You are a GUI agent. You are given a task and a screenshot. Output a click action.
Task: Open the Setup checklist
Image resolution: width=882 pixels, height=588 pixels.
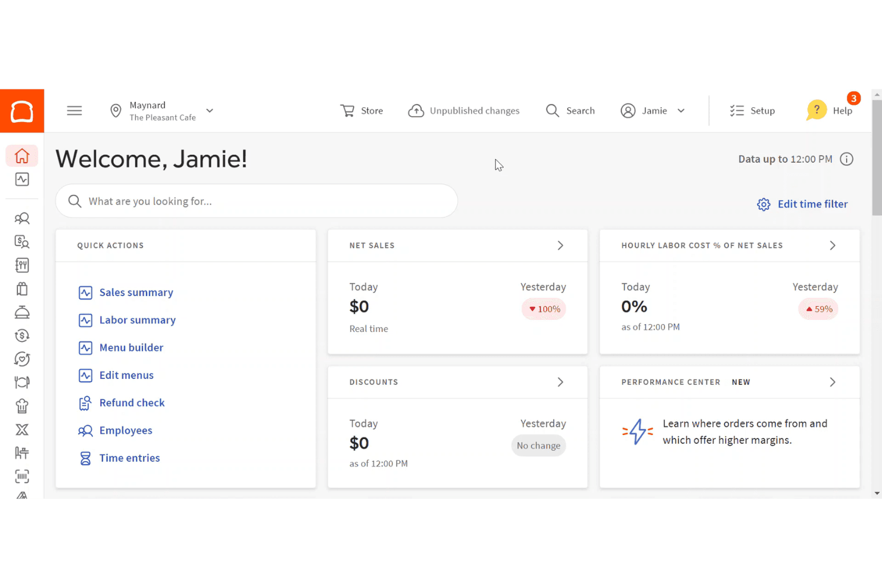(x=752, y=111)
